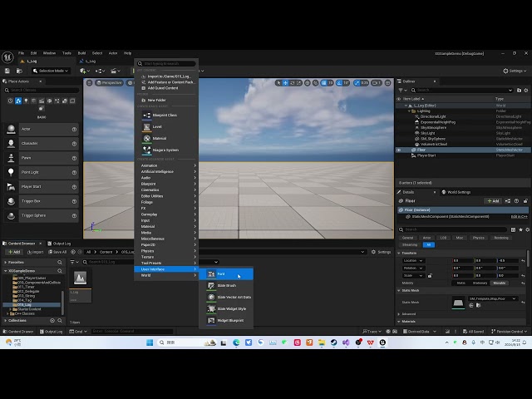Image resolution: width=532 pixels, height=399 pixels.
Task: Open the Content Drawer button
Action: [18, 332]
